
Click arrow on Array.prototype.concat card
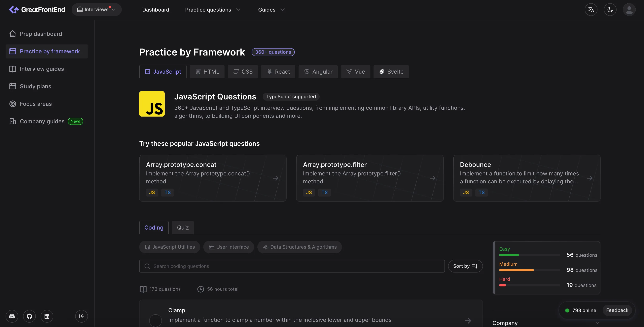point(276,178)
